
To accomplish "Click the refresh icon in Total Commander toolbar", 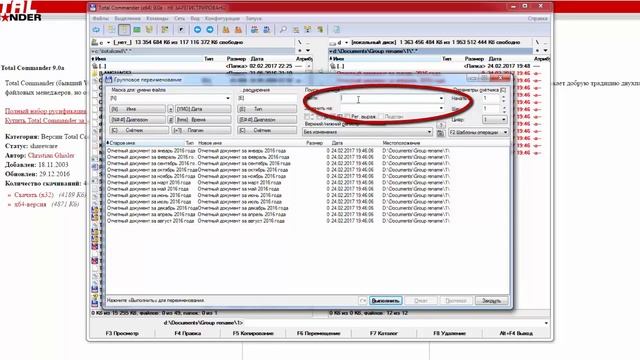I will 96,30.
